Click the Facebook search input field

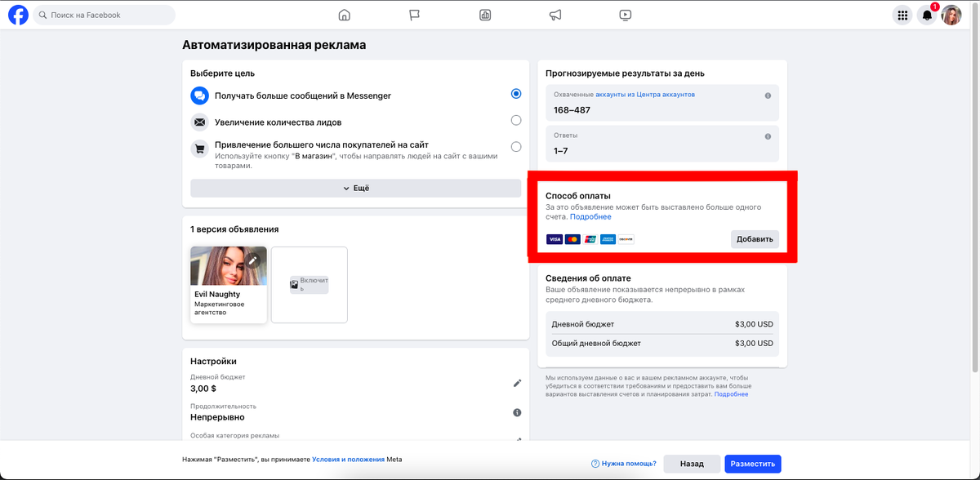(105, 14)
